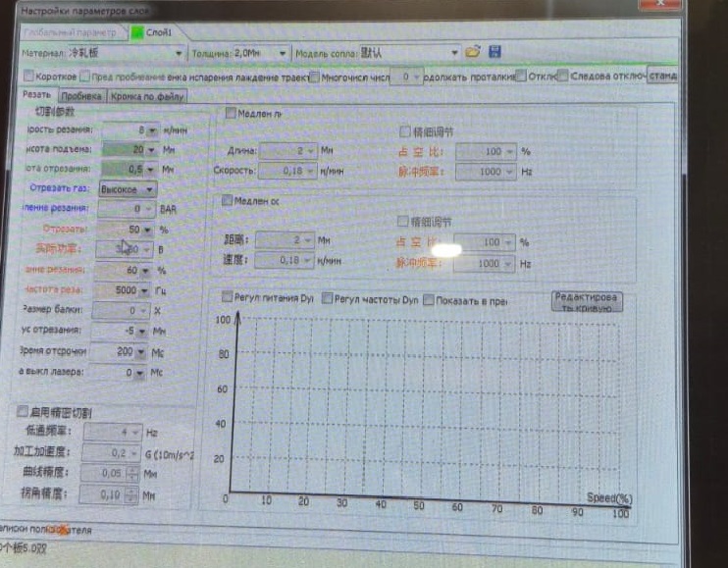This screenshot has width=728, height=568.
Task: Expand the Толщина 2,0Мм dropdown
Action: [x=282, y=53]
